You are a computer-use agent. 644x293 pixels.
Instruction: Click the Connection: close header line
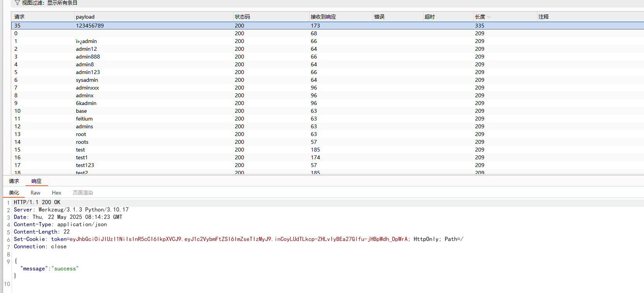tap(40, 246)
